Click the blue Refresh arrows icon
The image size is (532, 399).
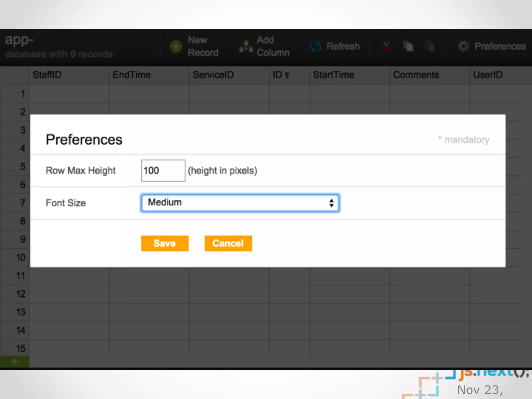[315, 46]
